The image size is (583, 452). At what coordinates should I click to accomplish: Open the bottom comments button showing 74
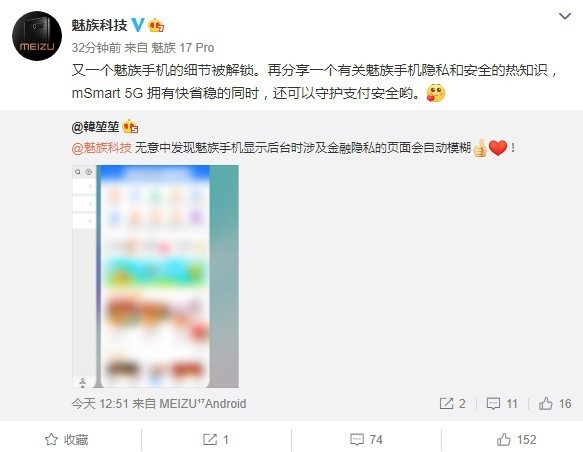pos(366,440)
